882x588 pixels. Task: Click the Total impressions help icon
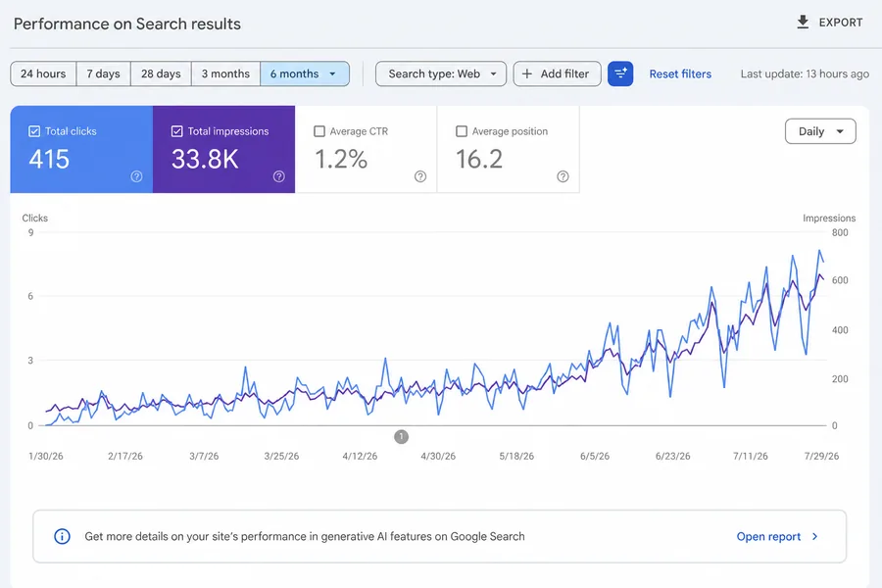(x=279, y=176)
